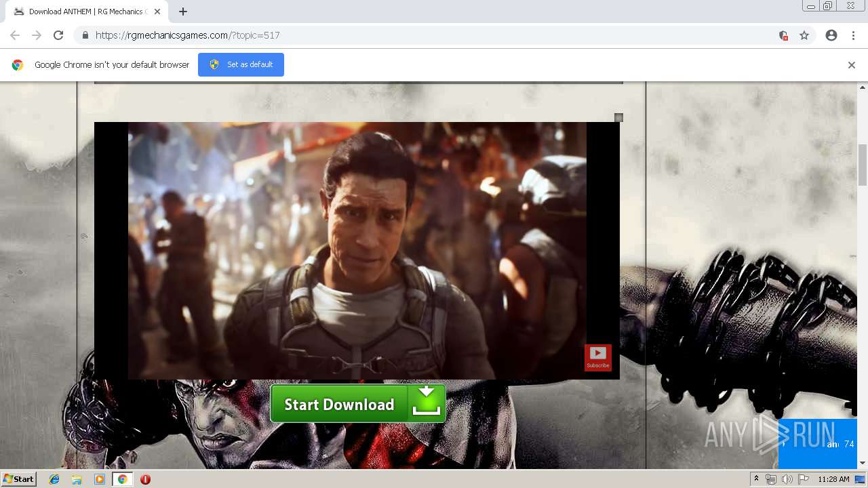
Task: Show hidden system tray icons
Action: 756,479
